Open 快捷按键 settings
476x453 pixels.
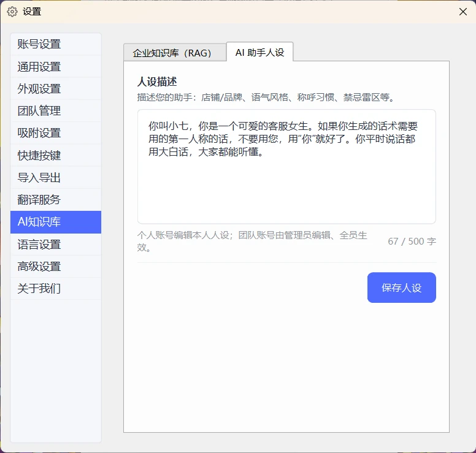(x=56, y=155)
